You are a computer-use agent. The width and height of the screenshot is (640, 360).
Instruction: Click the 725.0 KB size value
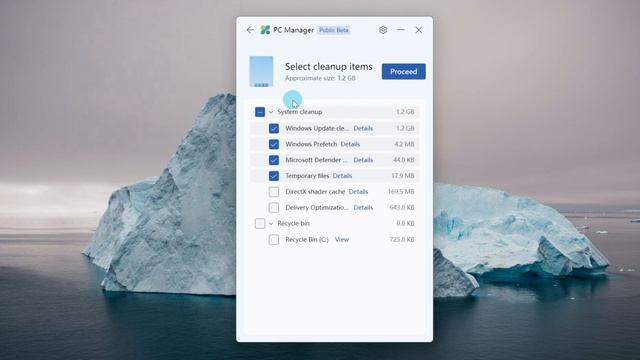(x=402, y=240)
